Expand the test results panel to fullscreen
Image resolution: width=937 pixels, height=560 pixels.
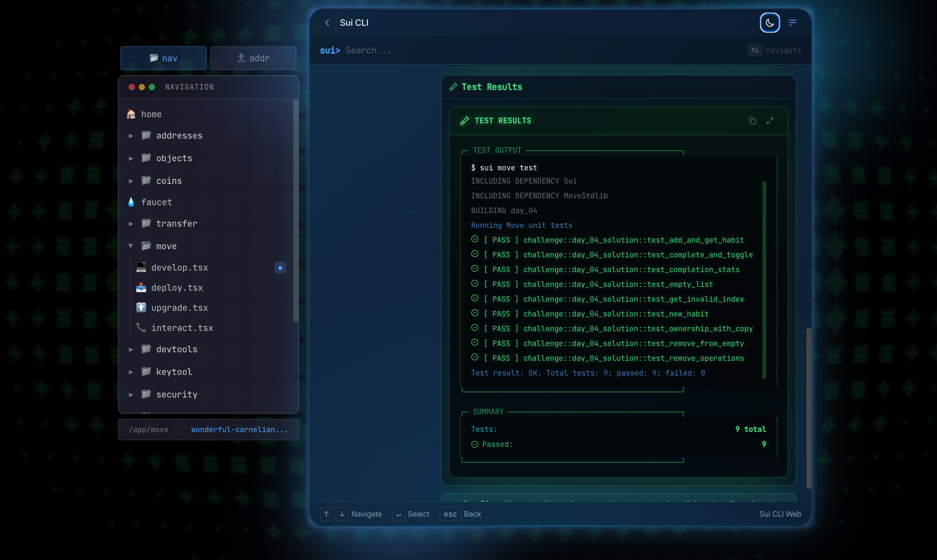pos(770,121)
